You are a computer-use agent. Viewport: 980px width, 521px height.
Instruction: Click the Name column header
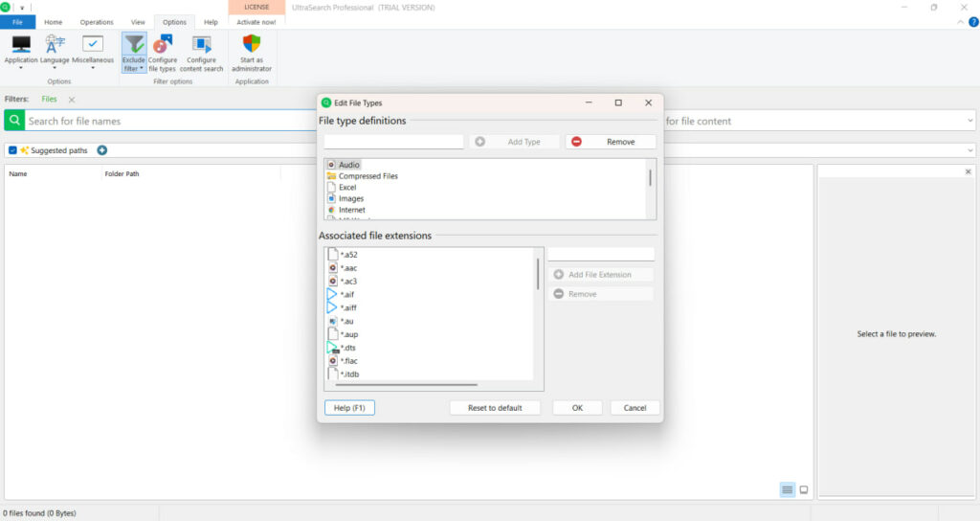[x=18, y=174]
